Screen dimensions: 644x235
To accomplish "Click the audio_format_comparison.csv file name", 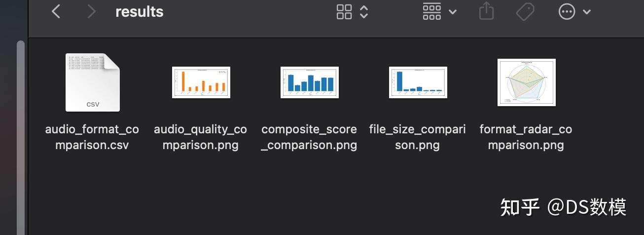I will 92,137.
